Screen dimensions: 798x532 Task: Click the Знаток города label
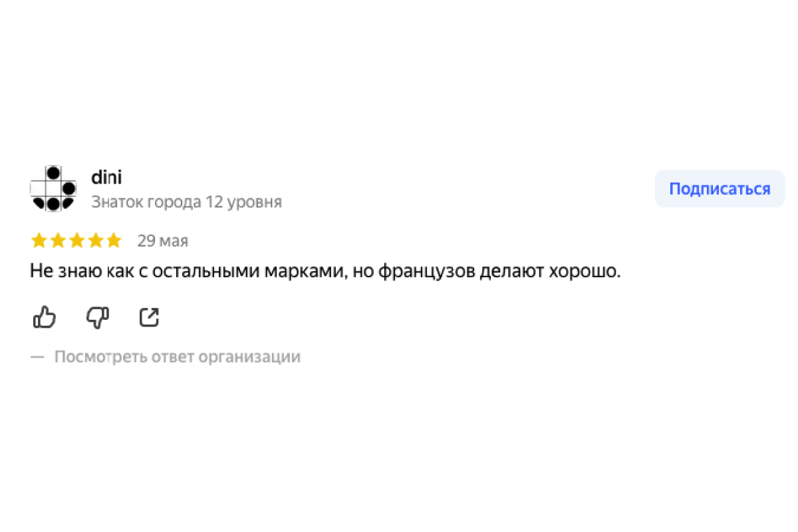146,201
